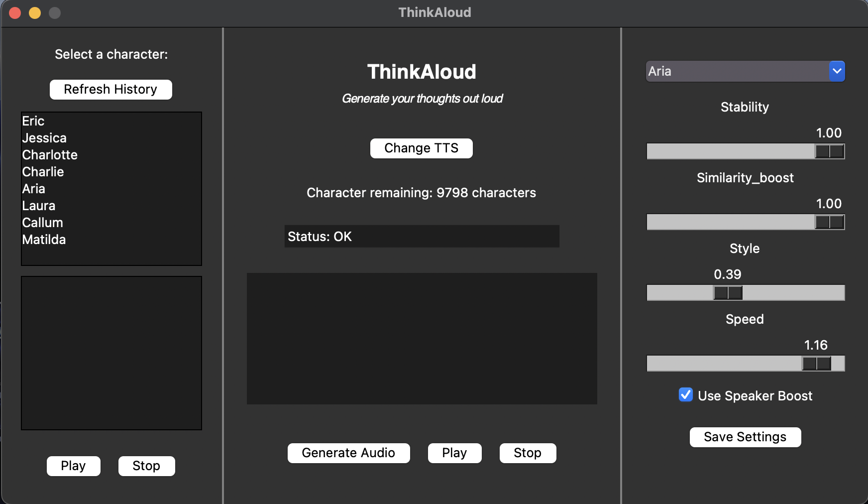The height and width of the screenshot is (504, 868).
Task: Play the generated audio in center panel
Action: [455, 453]
